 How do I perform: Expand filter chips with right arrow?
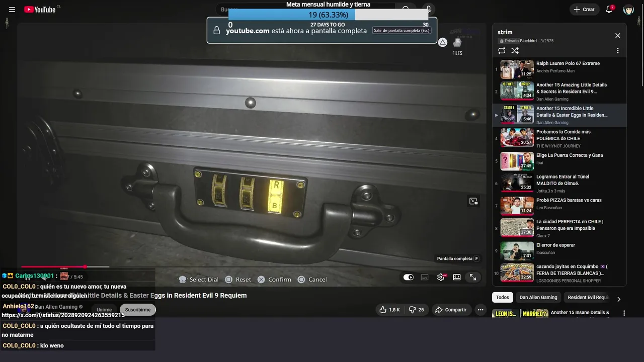619,299
